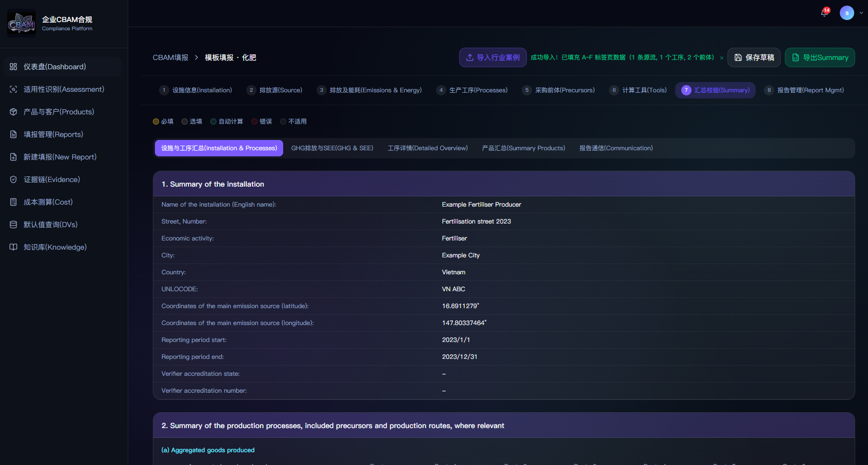Open 填报管理(Reports) menu item
This screenshot has height=465, width=868.
62,134
